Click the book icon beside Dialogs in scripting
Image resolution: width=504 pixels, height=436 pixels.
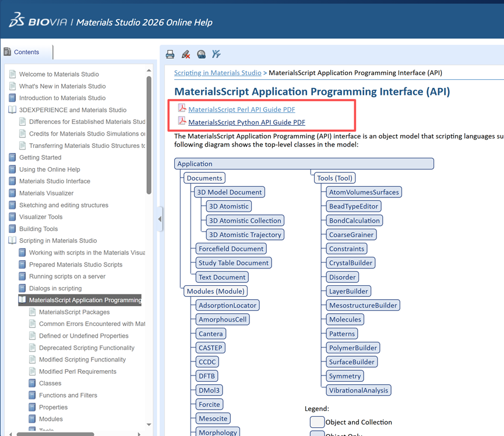point(22,288)
